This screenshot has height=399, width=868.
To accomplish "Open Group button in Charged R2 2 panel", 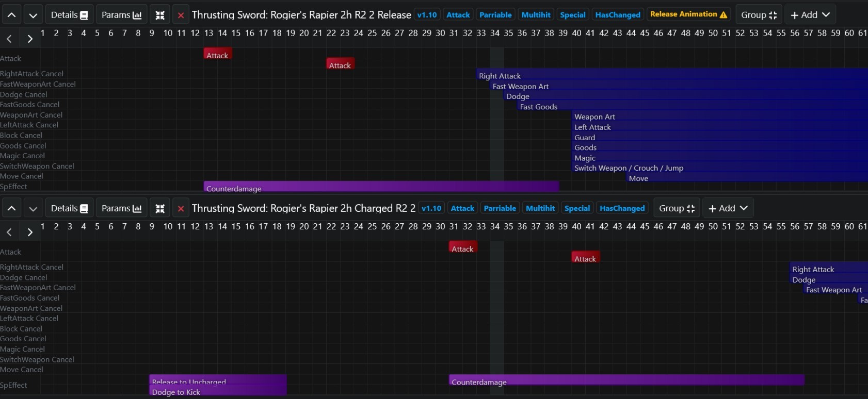I will pos(677,208).
